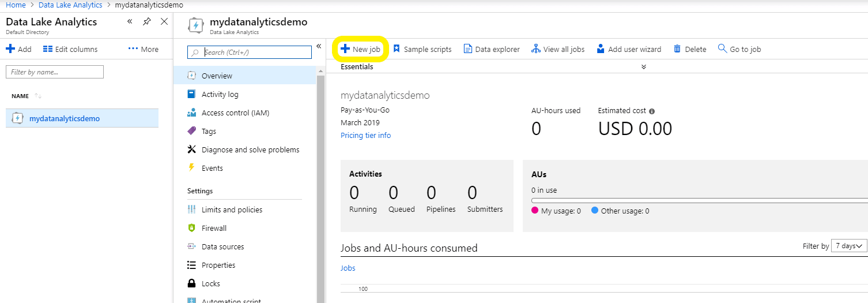Click the AUs in use progress bar
Screen dimensions: 868x303
pyautogui.click(x=699, y=200)
